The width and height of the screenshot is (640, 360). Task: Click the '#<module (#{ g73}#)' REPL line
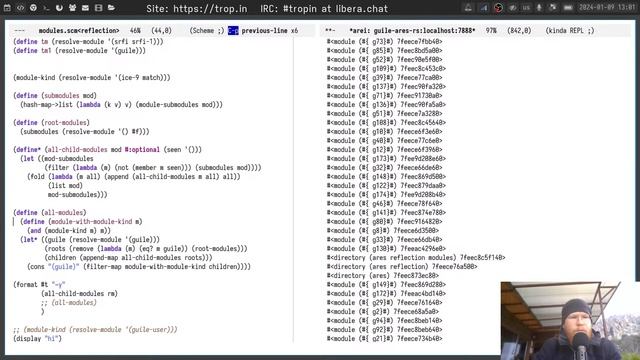point(384,42)
